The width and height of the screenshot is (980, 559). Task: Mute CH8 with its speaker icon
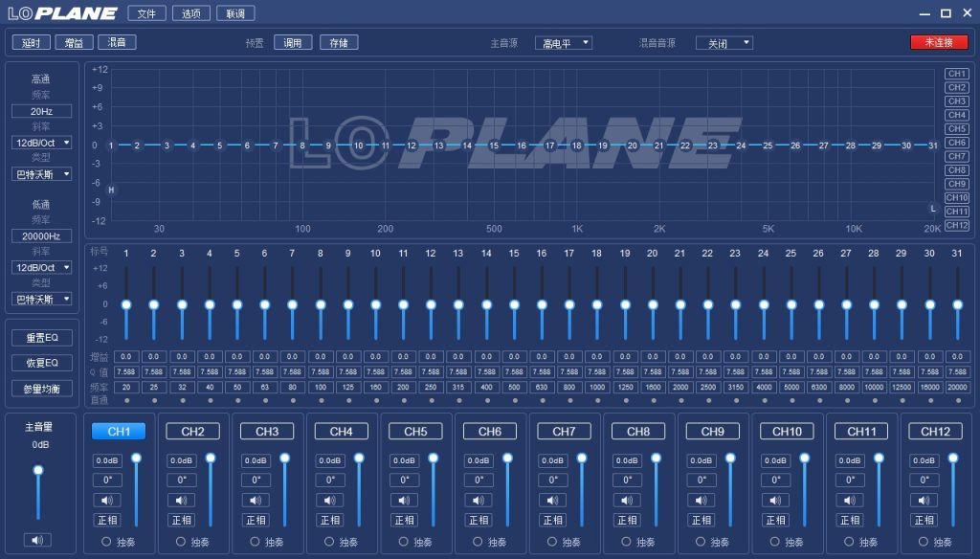click(628, 501)
